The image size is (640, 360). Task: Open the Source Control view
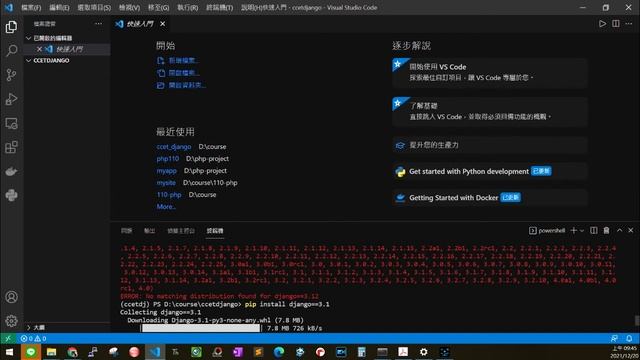coord(11,75)
